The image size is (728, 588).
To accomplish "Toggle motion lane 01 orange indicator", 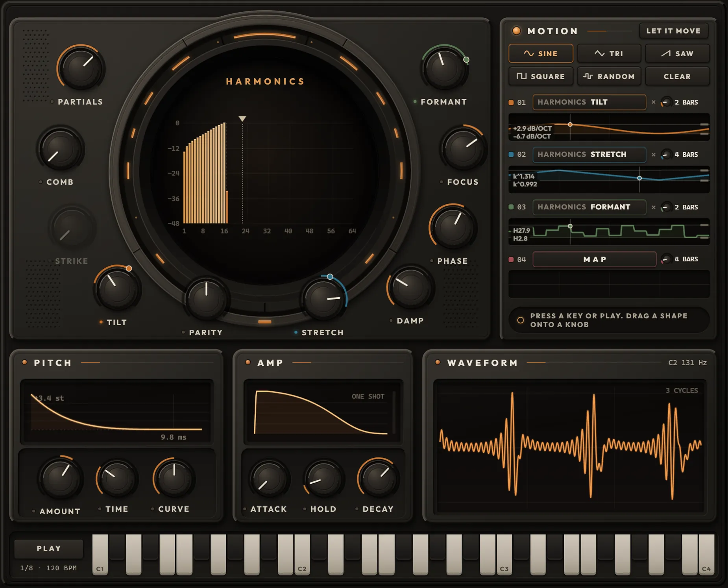I will [x=511, y=102].
